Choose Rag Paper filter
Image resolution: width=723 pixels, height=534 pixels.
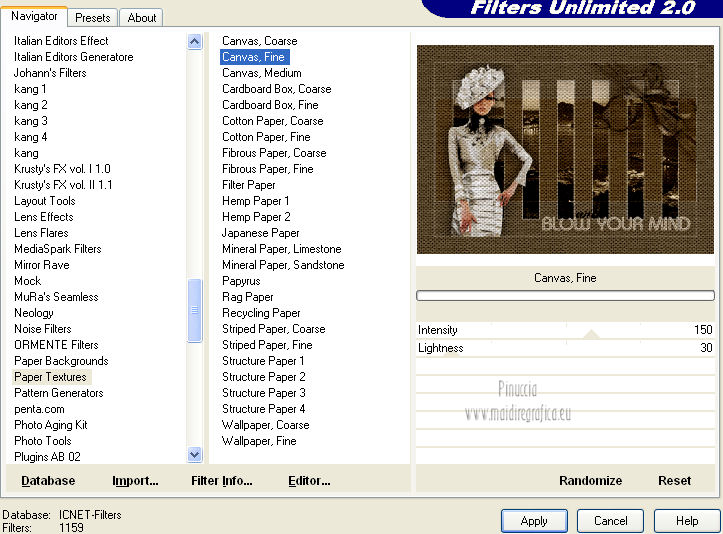point(248,297)
